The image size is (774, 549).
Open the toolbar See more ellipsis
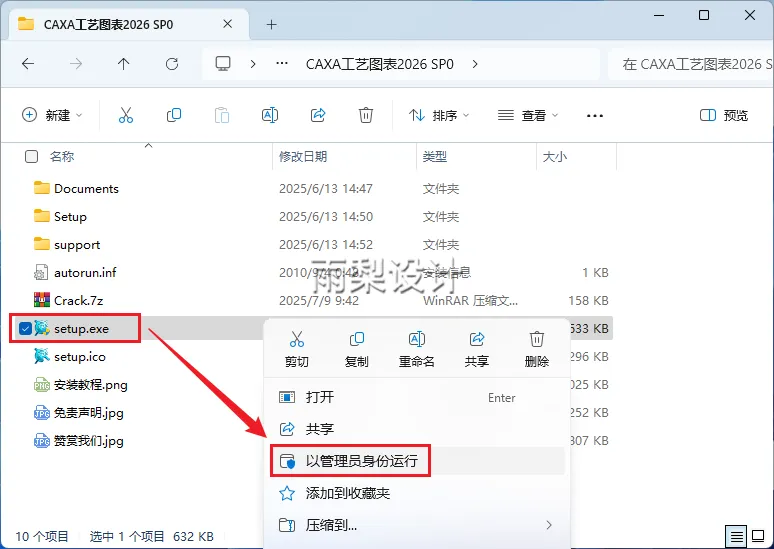pos(595,116)
